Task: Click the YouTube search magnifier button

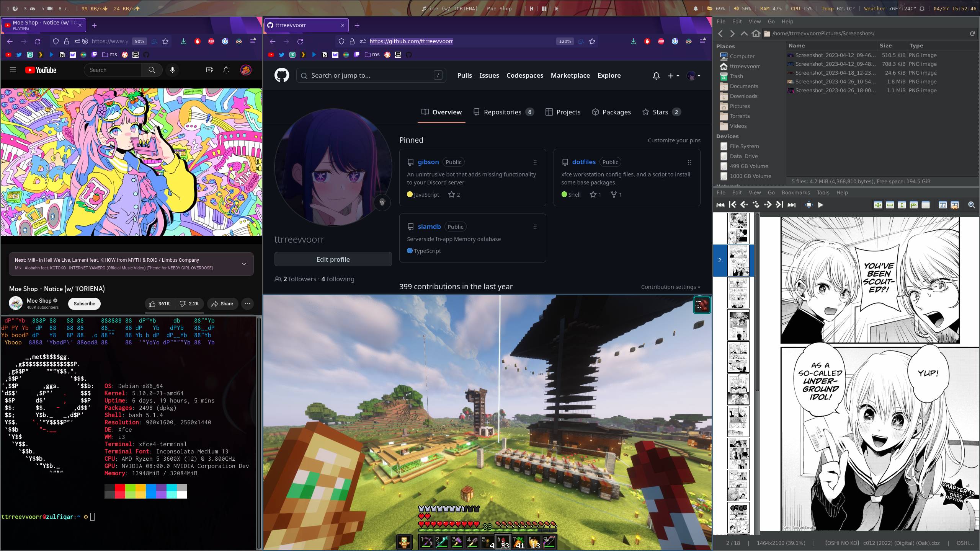Action: 152,70
